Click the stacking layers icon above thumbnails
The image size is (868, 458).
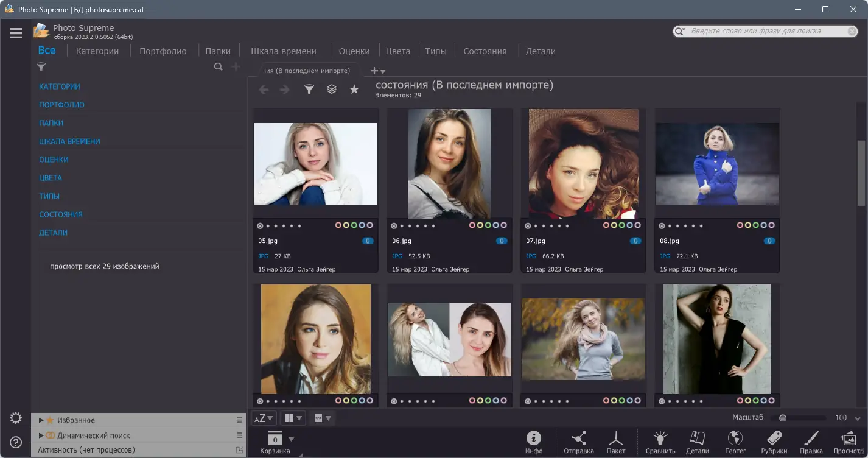pyautogui.click(x=332, y=90)
